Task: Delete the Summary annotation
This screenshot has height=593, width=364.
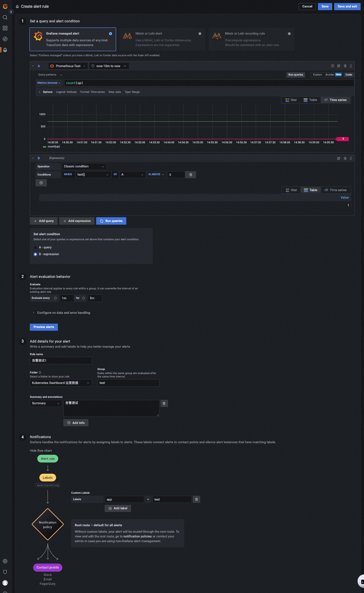Action: (164, 404)
